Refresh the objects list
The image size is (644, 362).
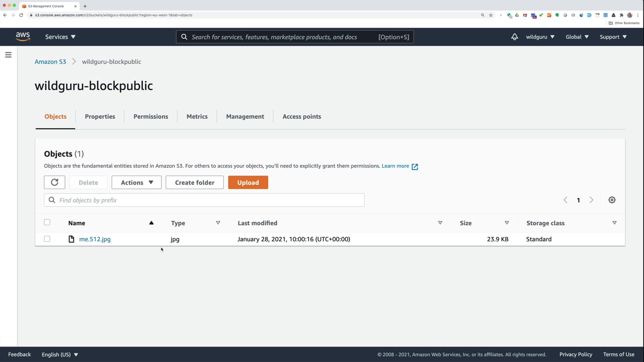pyautogui.click(x=54, y=183)
